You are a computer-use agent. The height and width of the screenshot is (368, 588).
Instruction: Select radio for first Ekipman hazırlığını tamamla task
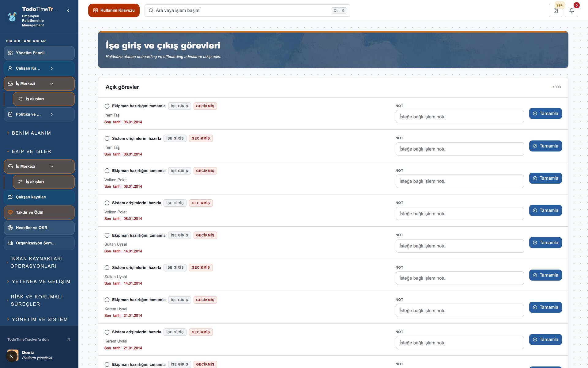click(107, 106)
